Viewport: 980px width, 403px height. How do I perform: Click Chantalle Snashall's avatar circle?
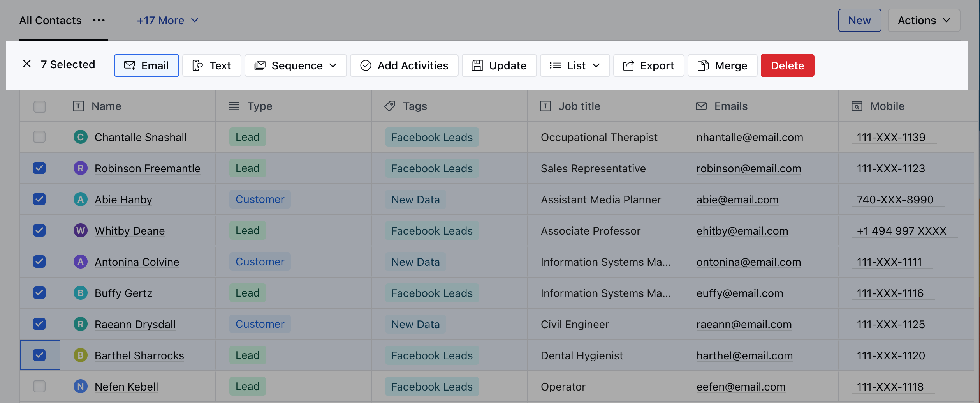[80, 137]
